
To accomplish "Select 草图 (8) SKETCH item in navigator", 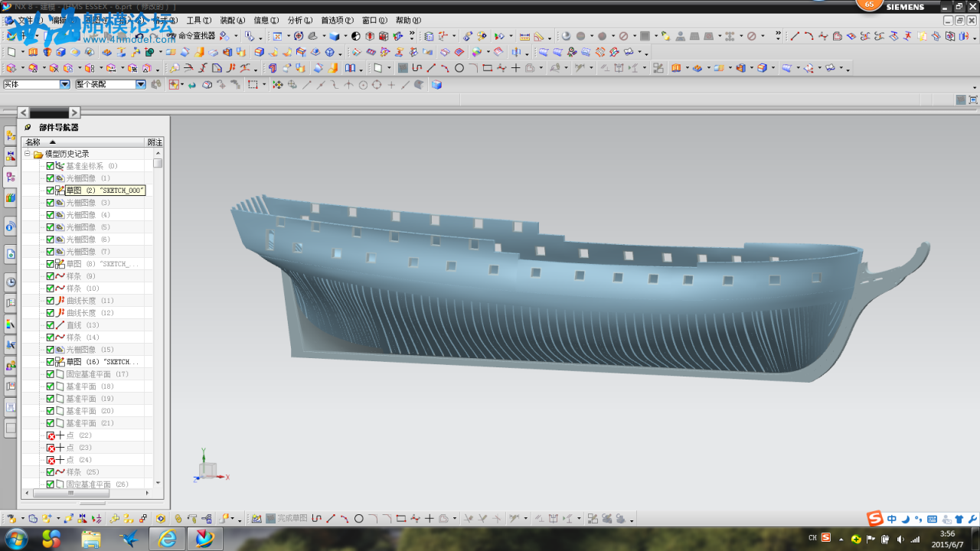I will tap(103, 264).
